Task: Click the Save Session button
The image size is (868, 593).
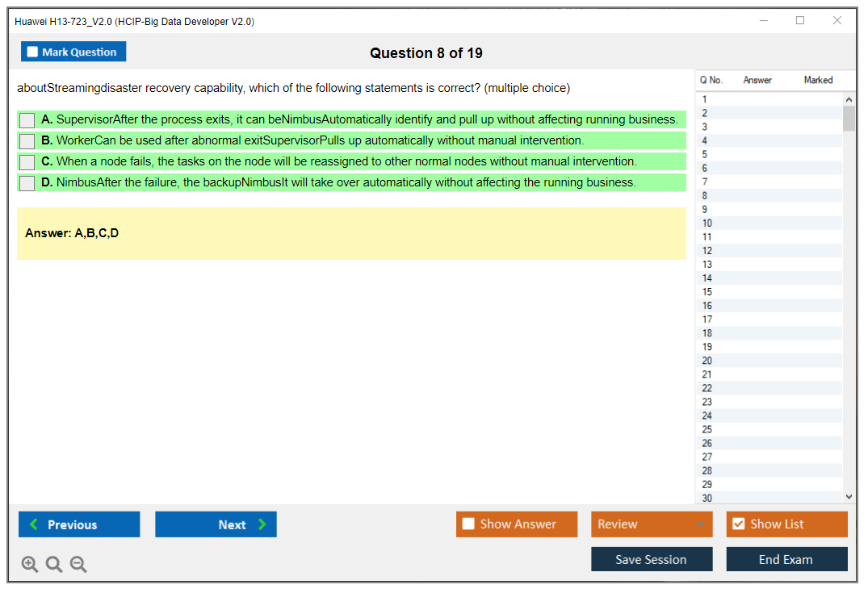Action: [651, 559]
